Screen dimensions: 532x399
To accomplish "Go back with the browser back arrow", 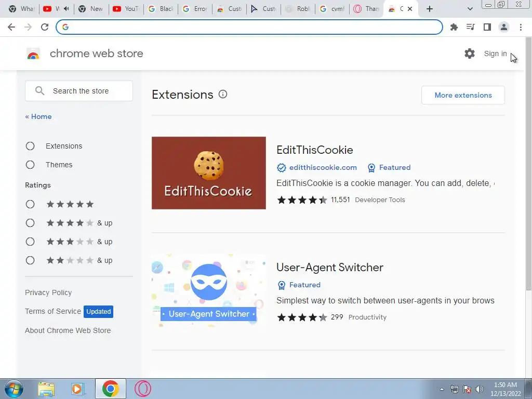I will (11, 27).
